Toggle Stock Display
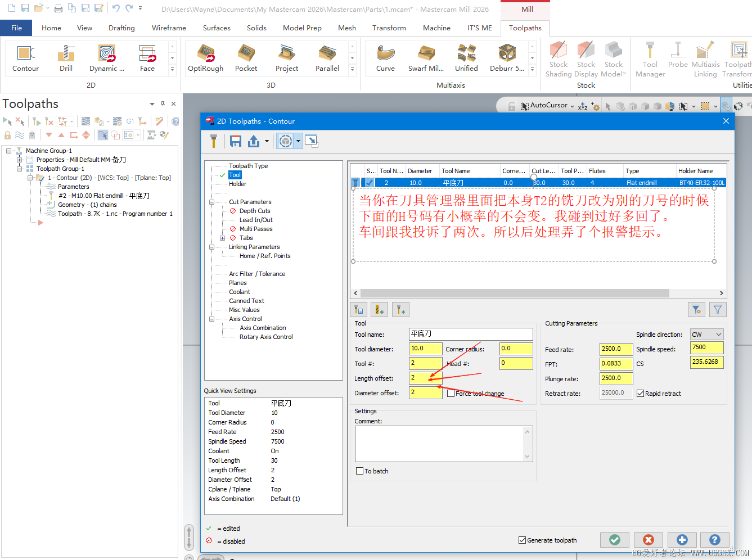752x560 pixels. 586,60
